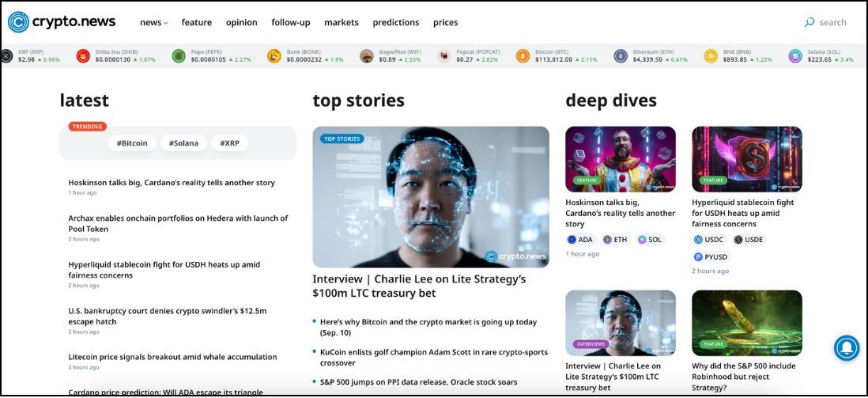The height and width of the screenshot is (398, 868).
Task: Open the Hoskinson clown thumbnail in deep dives
Action: (x=620, y=159)
